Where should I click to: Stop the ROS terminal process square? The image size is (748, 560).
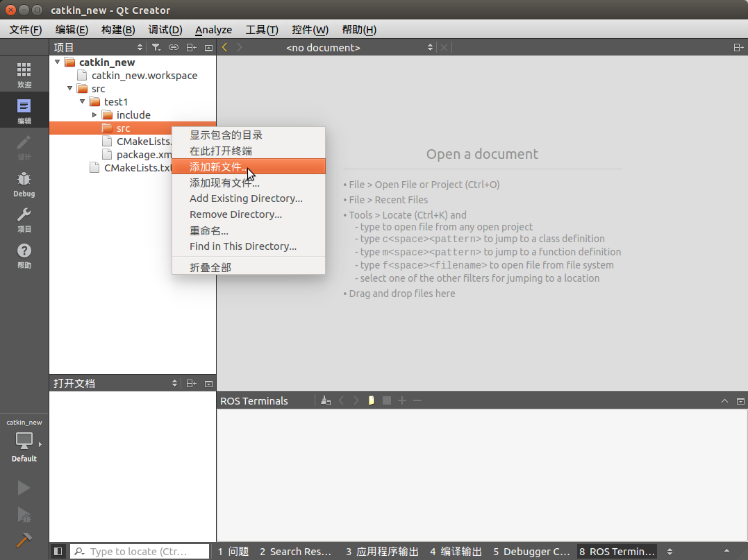(386, 400)
